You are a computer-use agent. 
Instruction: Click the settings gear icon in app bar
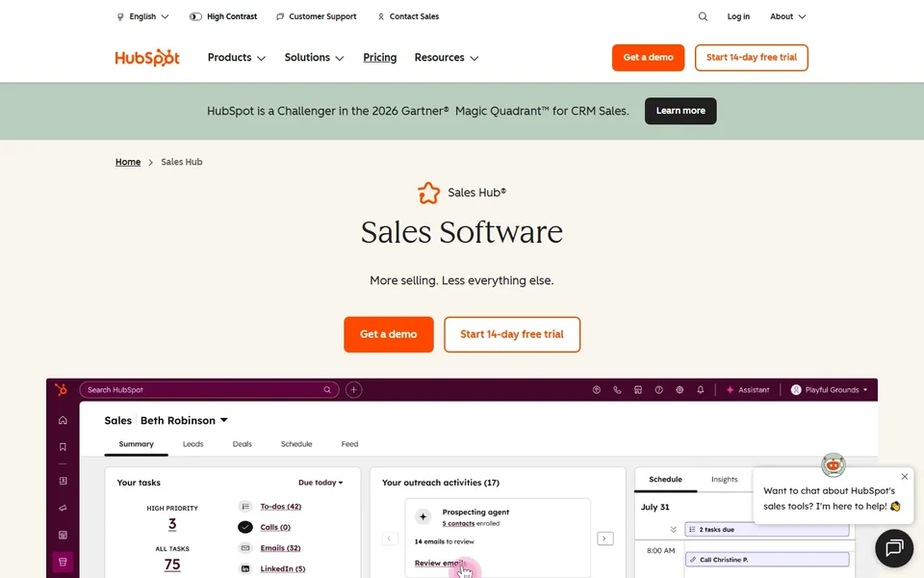pyautogui.click(x=680, y=390)
